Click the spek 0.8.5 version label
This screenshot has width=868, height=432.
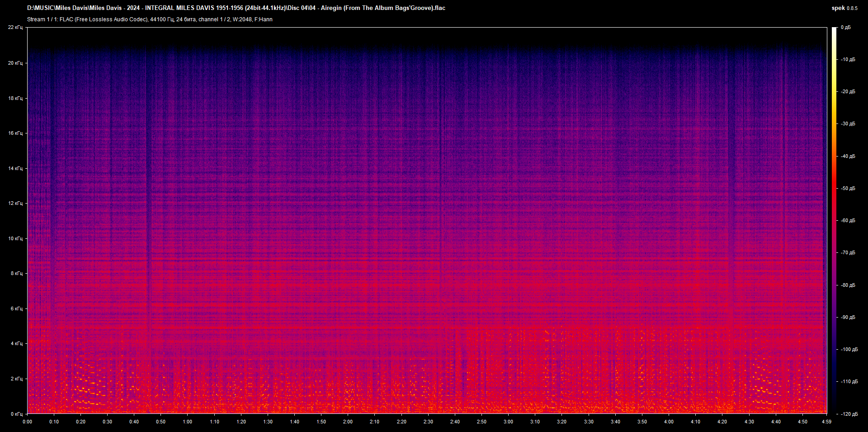[844, 8]
